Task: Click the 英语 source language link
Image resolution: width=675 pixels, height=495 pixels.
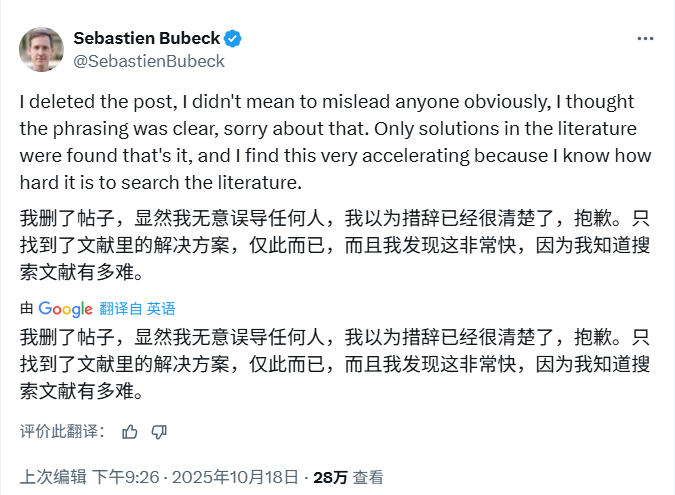Action: pyautogui.click(x=161, y=309)
